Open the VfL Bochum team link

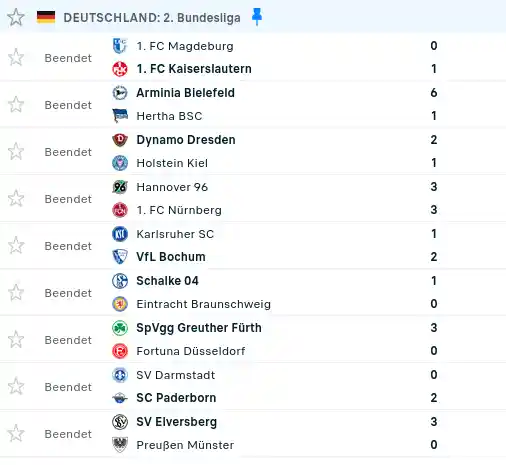[171, 257]
